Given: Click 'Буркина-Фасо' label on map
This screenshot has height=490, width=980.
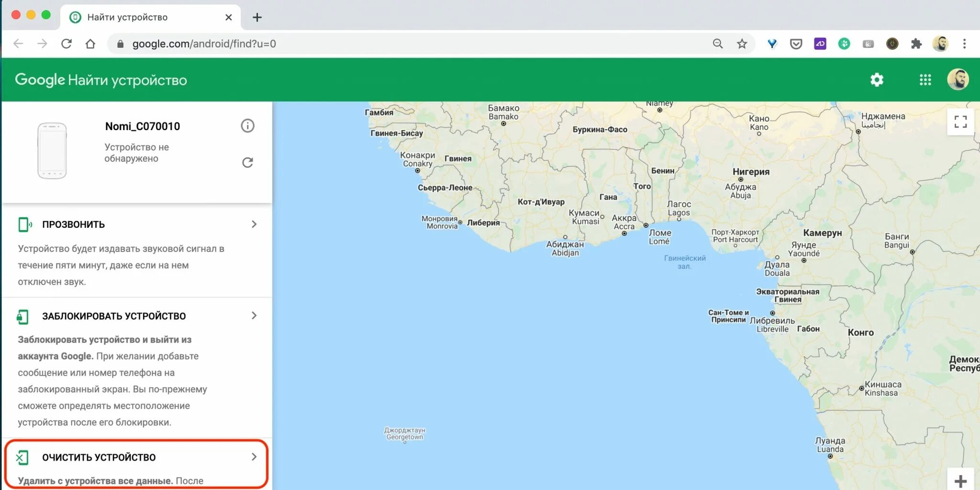Looking at the screenshot, I should tap(600, 130).
